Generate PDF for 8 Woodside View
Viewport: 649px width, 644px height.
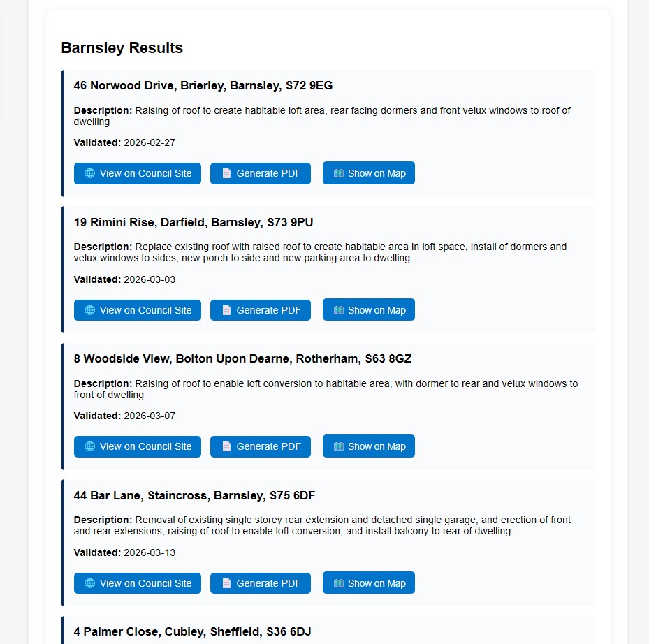coord(260,446)
